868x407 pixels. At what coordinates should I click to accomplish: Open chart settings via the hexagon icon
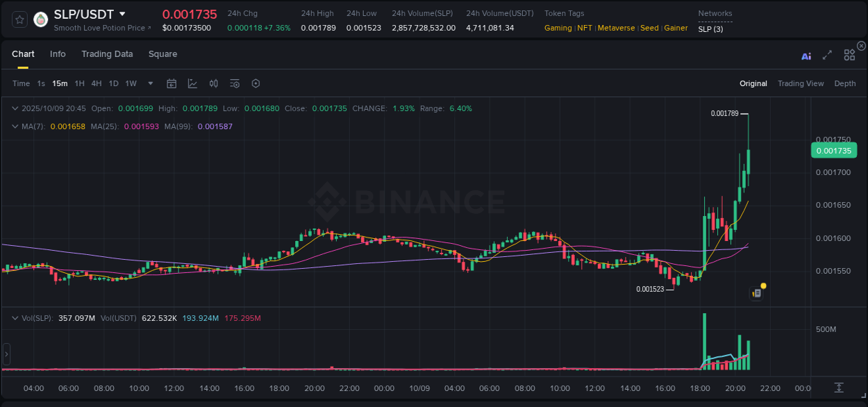tap(256, 83)
